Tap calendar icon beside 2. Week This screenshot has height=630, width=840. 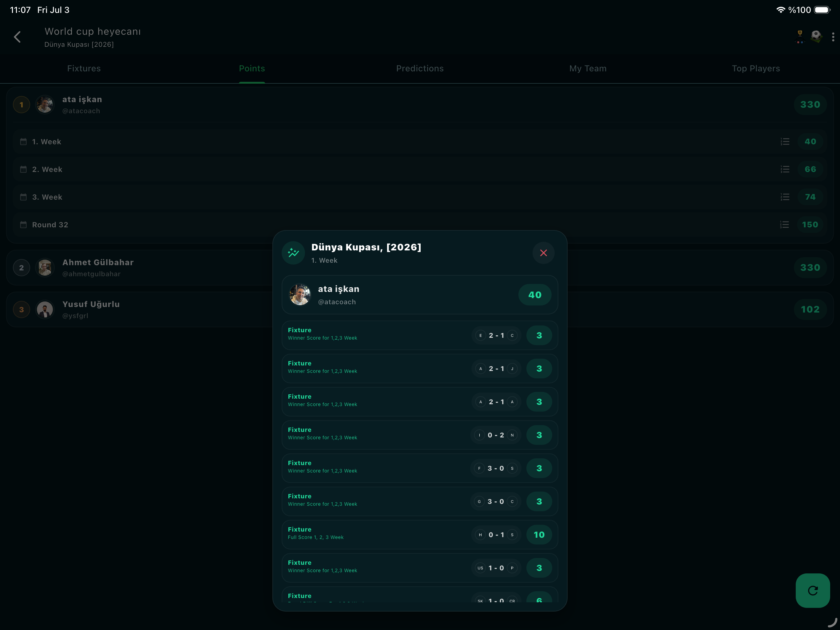pos(23,169)
